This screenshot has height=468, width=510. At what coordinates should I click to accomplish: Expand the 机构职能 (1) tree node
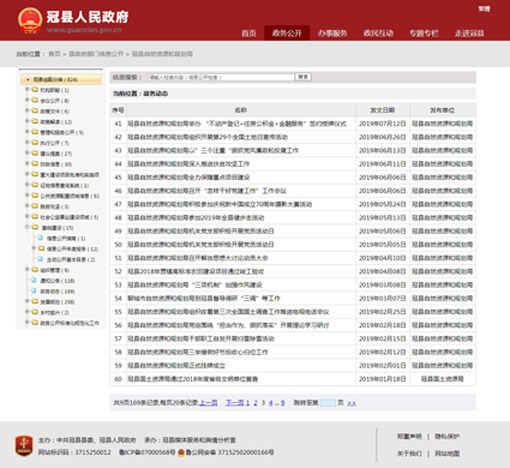click(27, 89)
